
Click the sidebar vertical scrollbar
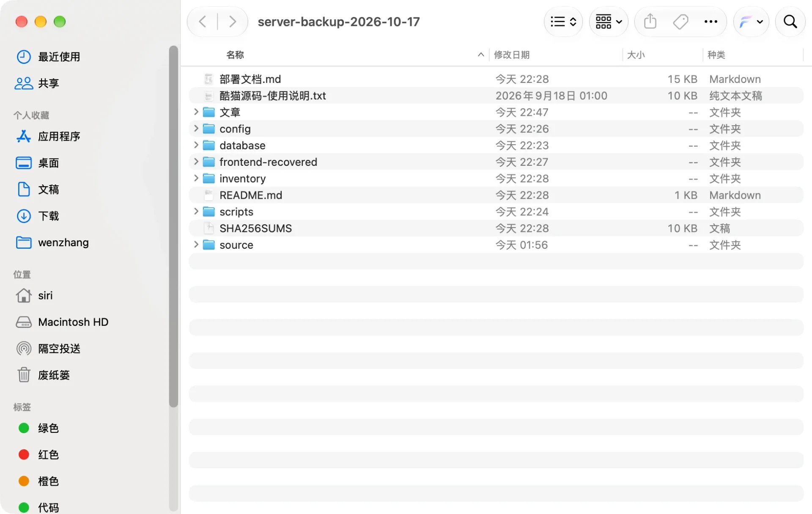click(173, 226)
